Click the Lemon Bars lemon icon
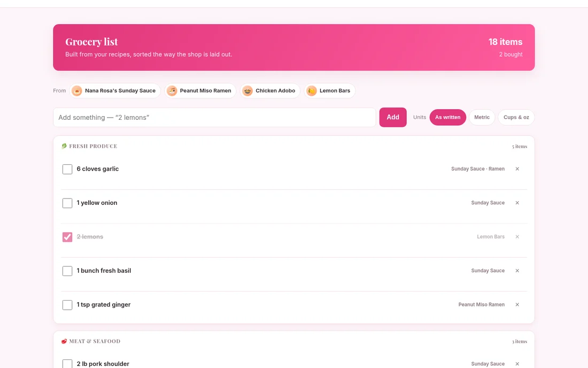Viewport: 588px width, 368px height. [312, 91]
